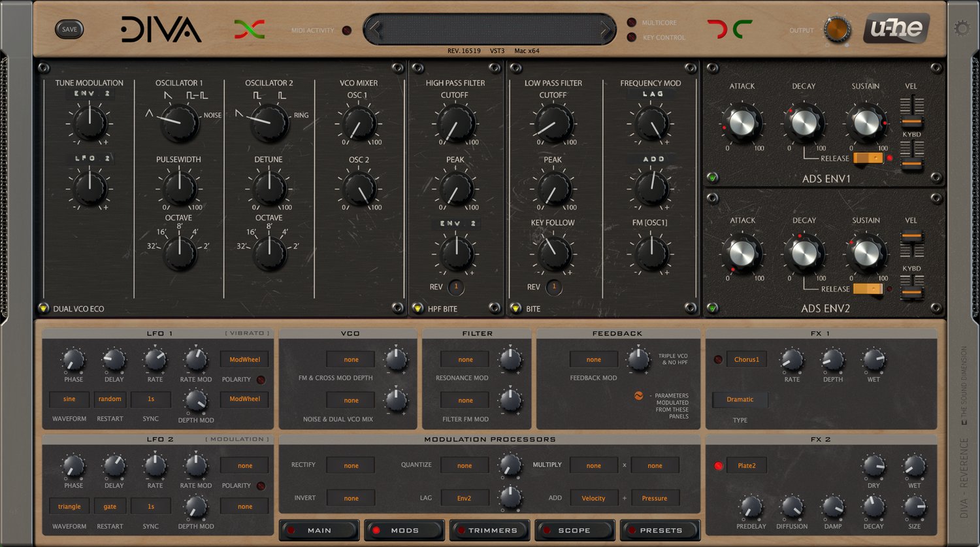Turn off the FX 2 power LED

coord(719,466)
